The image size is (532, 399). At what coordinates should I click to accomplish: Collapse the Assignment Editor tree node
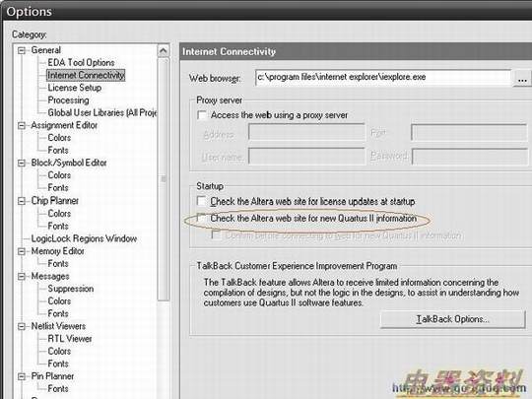point(22,125)
